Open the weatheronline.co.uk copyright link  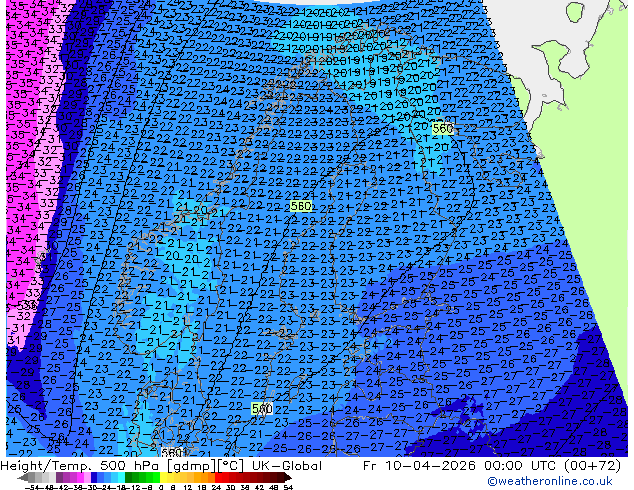(x=550, y=481)
